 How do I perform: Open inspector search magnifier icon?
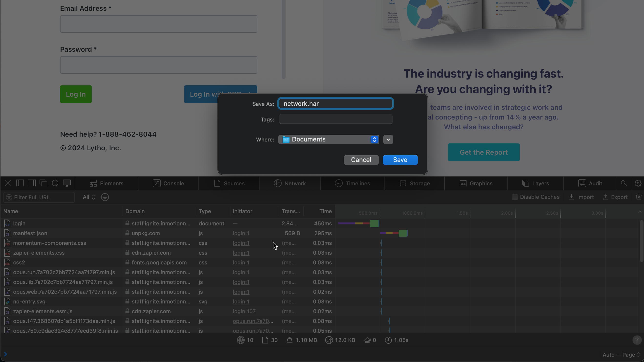[623, 183]
